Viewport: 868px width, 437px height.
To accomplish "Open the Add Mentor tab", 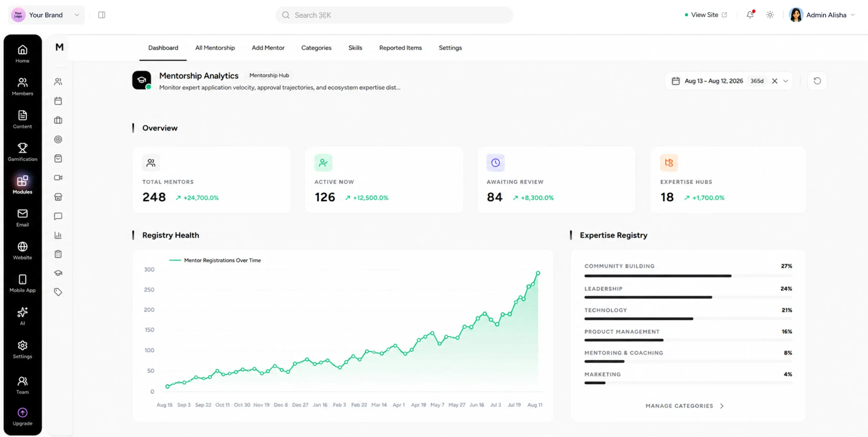I will [x=268, y=48].
